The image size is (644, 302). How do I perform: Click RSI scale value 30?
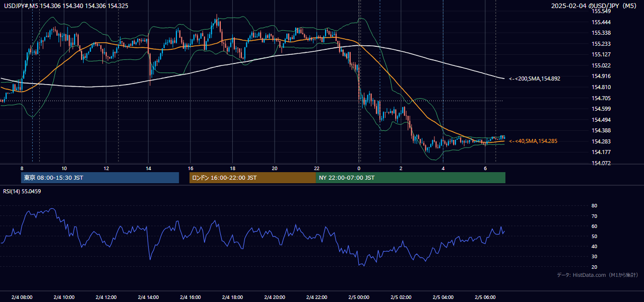pos(595,257)
